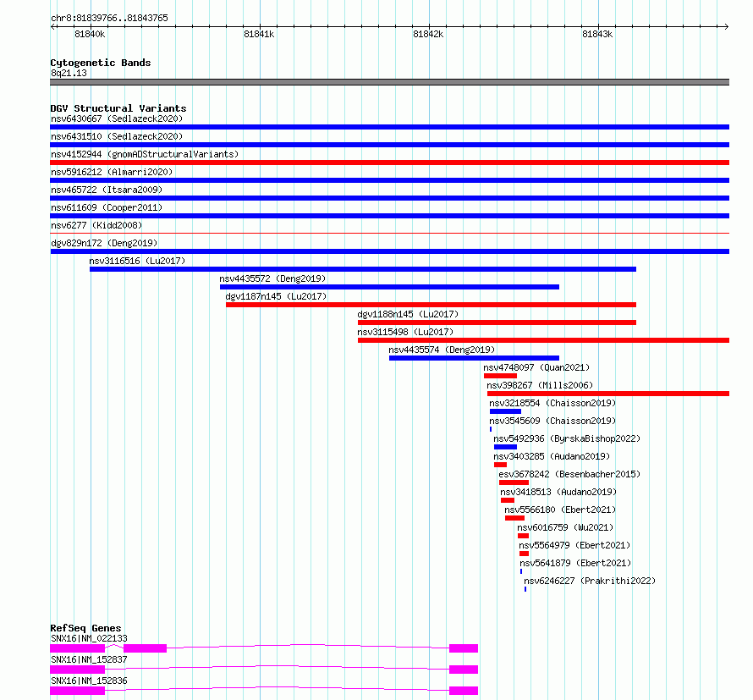Click the short red bar under nsv4748097

[500, 376]
